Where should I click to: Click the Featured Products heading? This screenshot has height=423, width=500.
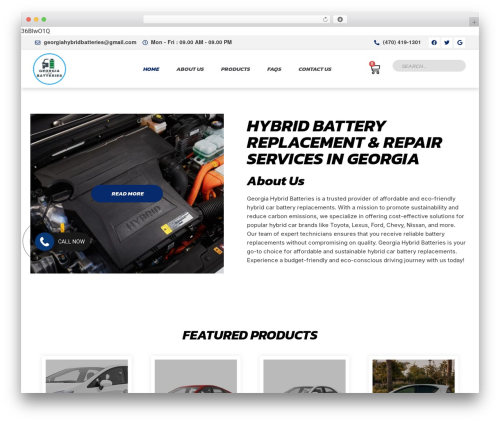250,335
